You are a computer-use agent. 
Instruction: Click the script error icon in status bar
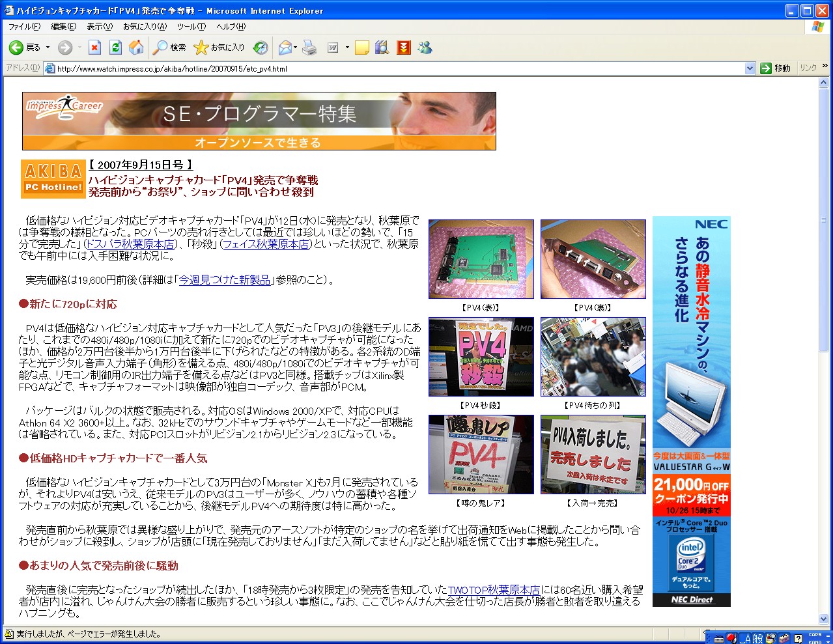coord(9,634)
